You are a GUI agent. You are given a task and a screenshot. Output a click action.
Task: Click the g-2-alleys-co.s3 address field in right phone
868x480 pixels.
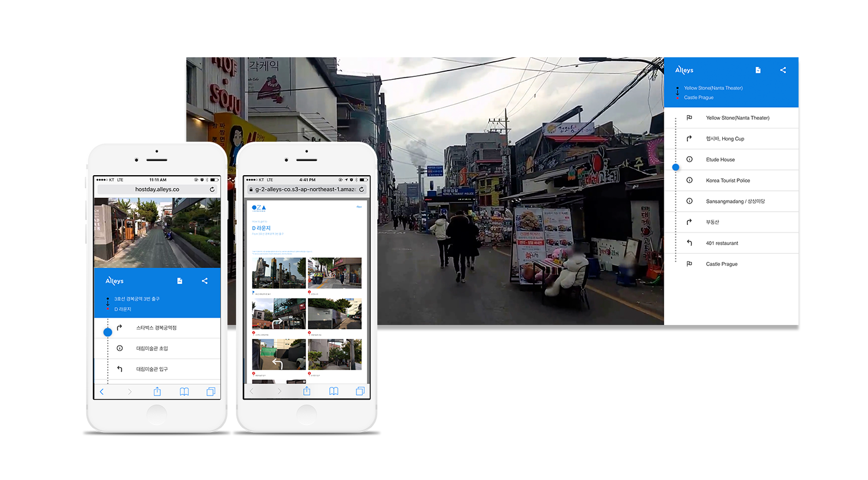tap(306, 189)
